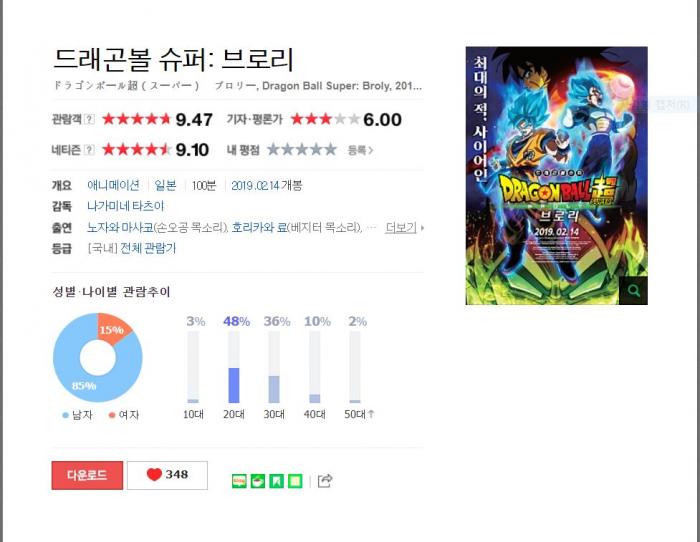Share to Naver Cafe cup icon
The width and height of the screenshot is (700, 542).
(x=258, y=481)
